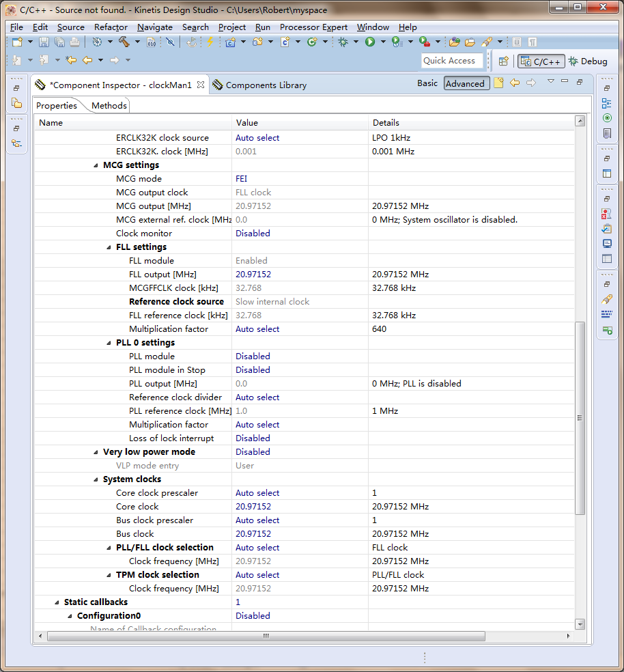Click Loss of lock interrupt Disabled value

(253, 438)
